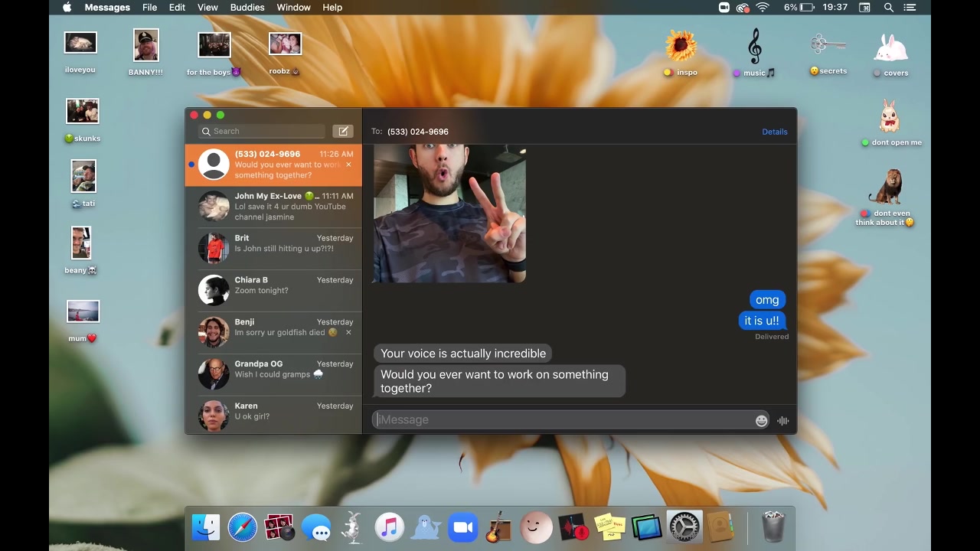Open the Window menu
Screen dimensions: 980x551
[293, 7]
